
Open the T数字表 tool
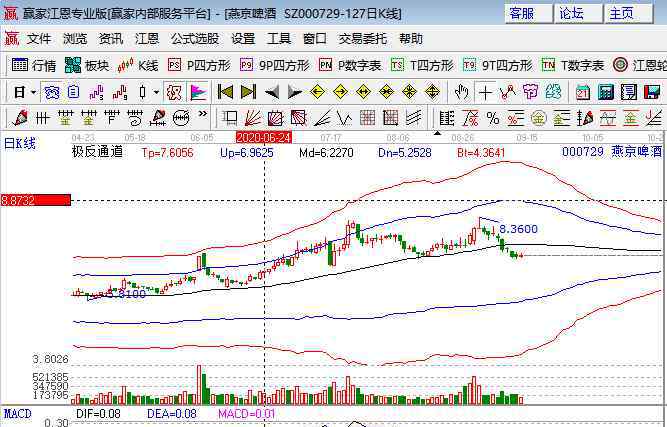[573, 65]
